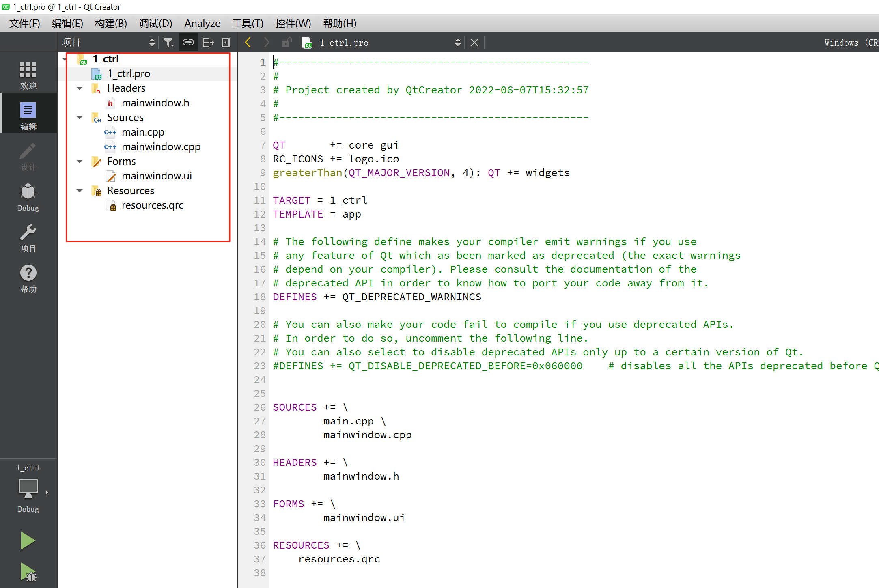Open the 帮助(H) menu
Image resolution: width=879 pixels, height=588 pixels.
pos(340,24)
